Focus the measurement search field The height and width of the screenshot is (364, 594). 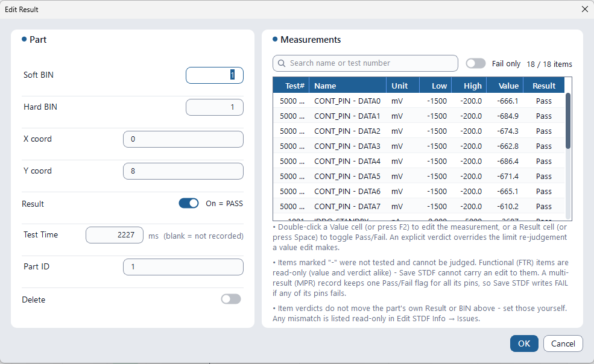click(365, 63)
